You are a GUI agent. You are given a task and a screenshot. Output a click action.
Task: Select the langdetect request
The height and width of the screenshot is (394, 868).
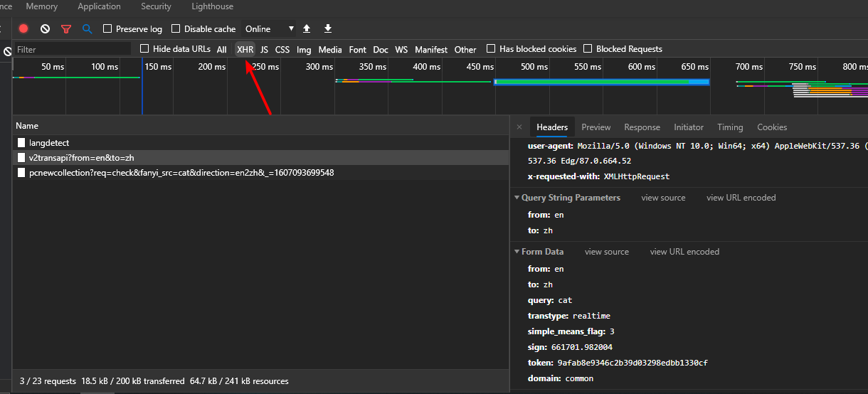(x=261, y=143)
